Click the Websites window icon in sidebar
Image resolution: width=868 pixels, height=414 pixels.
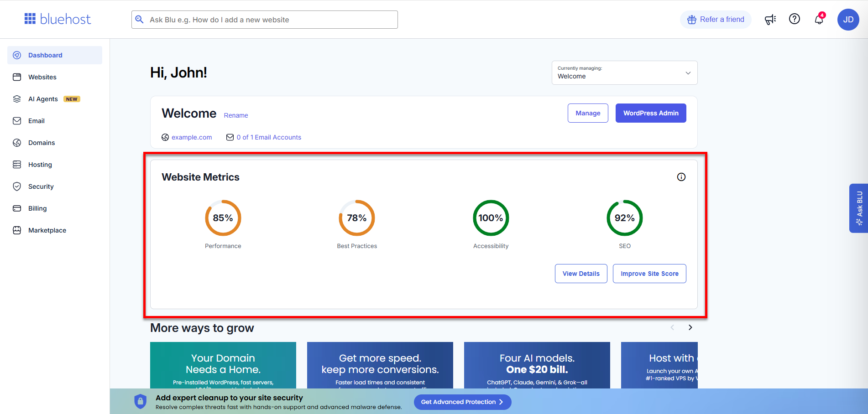(x=17, y=77)
